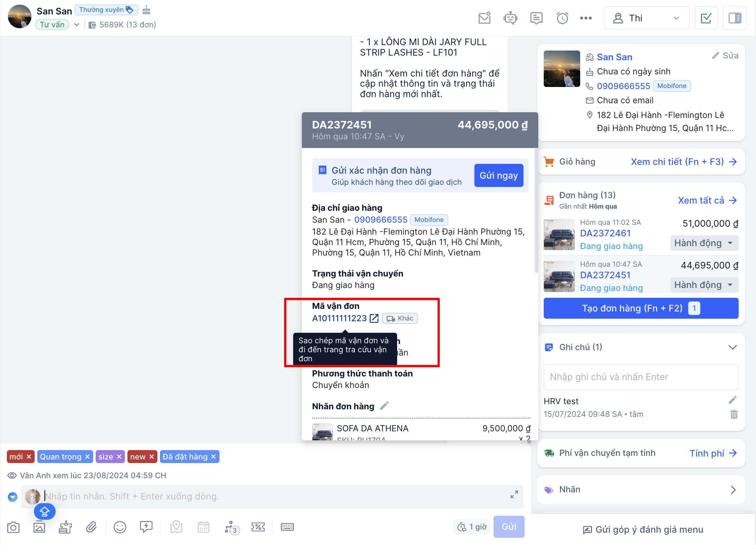Open the more options ellipsis menu
756x545 pixels.
[586, 18]
